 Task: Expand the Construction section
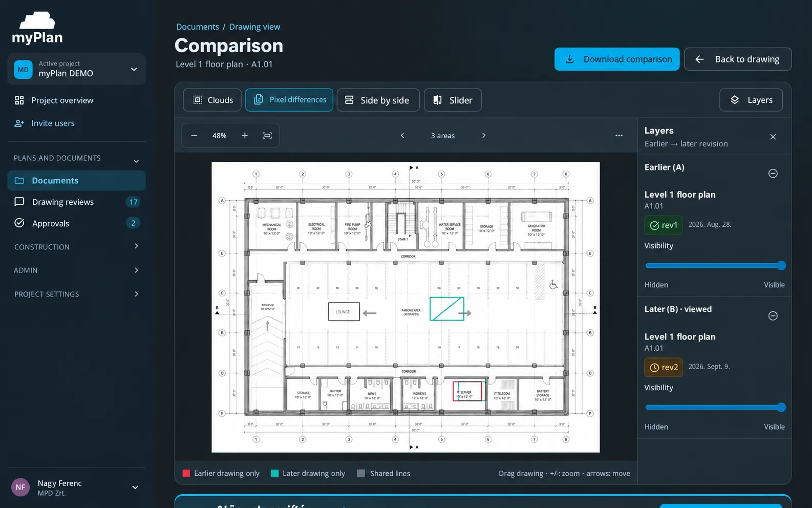point(77,247)
